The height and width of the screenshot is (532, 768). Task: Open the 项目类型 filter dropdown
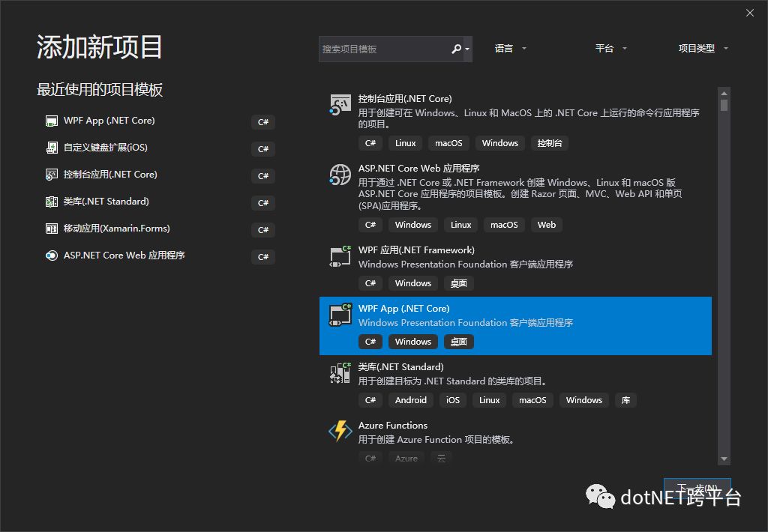(703, 49)
